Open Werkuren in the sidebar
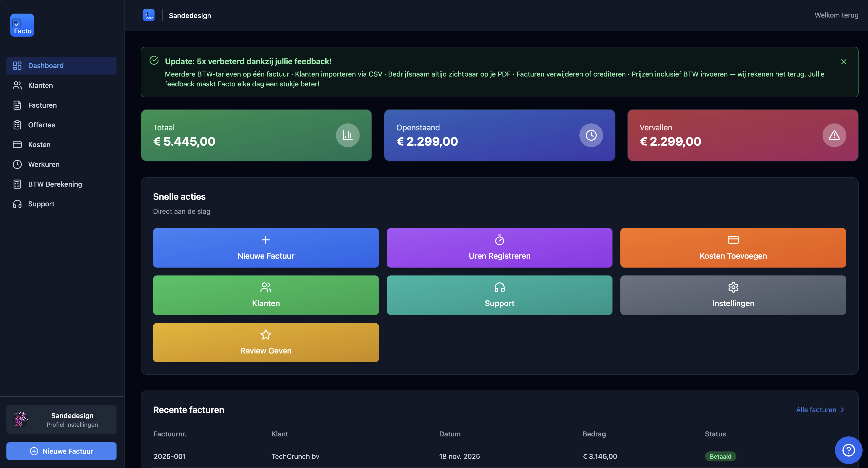 (x=61, y=164)
